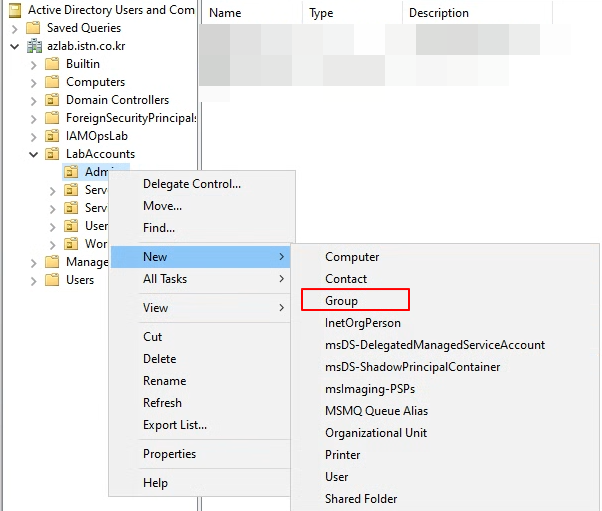Viewport: 602px width, 511px height.
Task: Select msDS-ShadowPrincipalContainer in New submenu
Action: tap(445, 367)
